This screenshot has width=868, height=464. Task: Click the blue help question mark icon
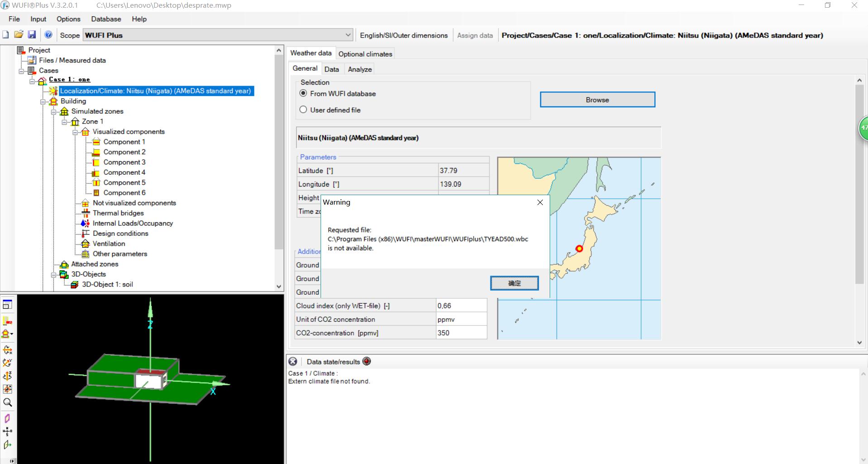[48, 35]
